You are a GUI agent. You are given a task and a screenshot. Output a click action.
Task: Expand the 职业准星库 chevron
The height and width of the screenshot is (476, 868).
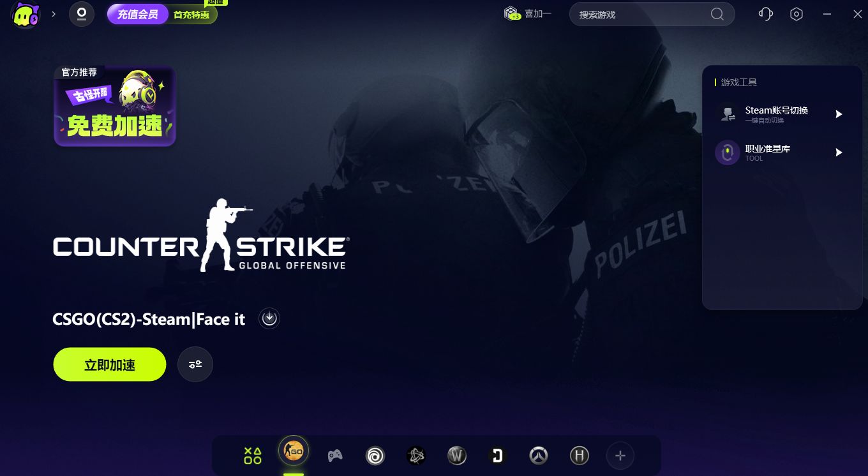(839, 152)
